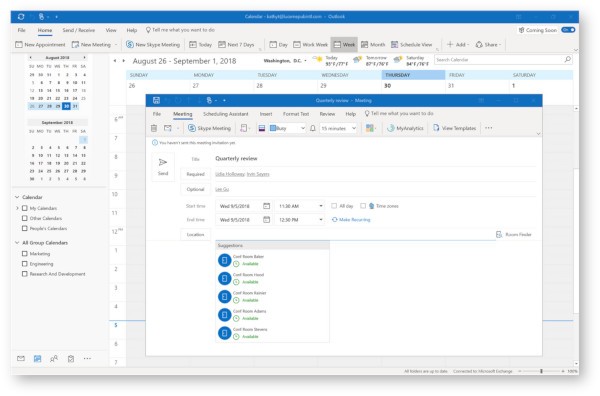Screen dimensions: 600x396
Task: Select Conf Room Baker suggestion
Action: (272, 260)
